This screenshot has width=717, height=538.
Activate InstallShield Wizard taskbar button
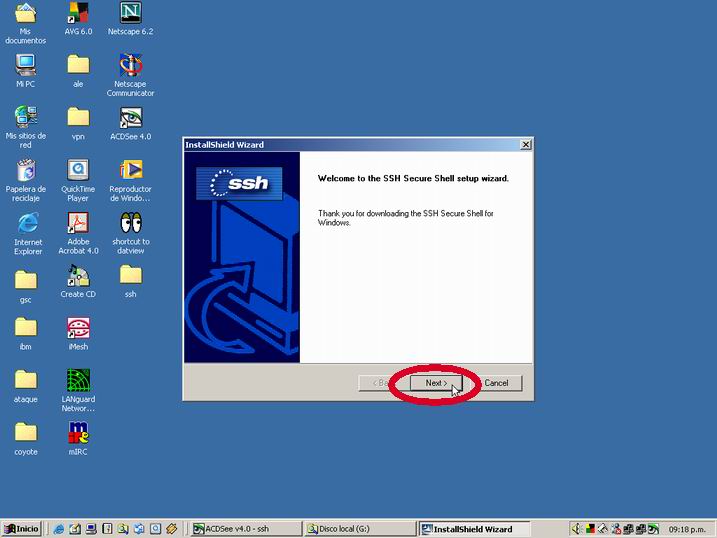tap(475, 529)
